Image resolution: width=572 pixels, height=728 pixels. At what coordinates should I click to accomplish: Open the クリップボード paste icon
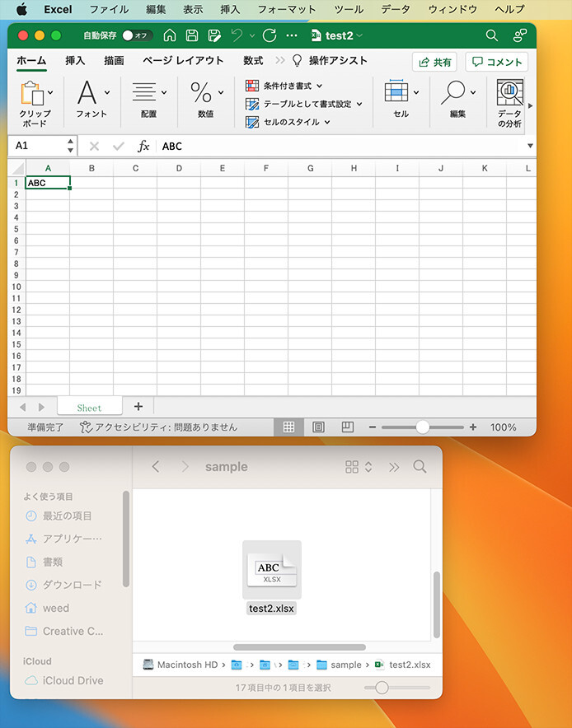pos(32,93)
